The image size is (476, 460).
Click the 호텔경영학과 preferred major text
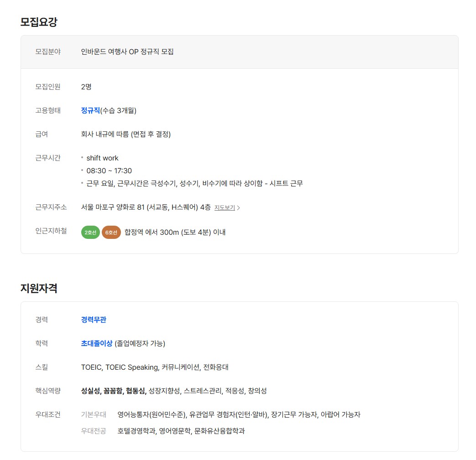(x=136, y=431)
